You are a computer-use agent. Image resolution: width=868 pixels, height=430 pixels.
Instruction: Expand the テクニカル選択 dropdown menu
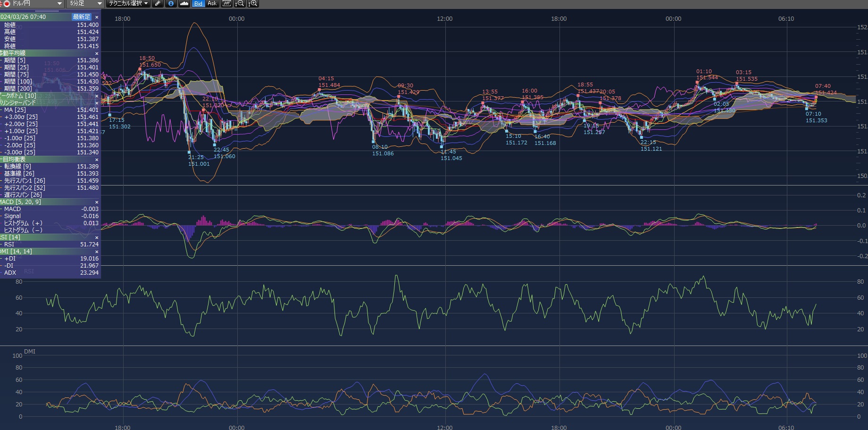tap(128, 4)
